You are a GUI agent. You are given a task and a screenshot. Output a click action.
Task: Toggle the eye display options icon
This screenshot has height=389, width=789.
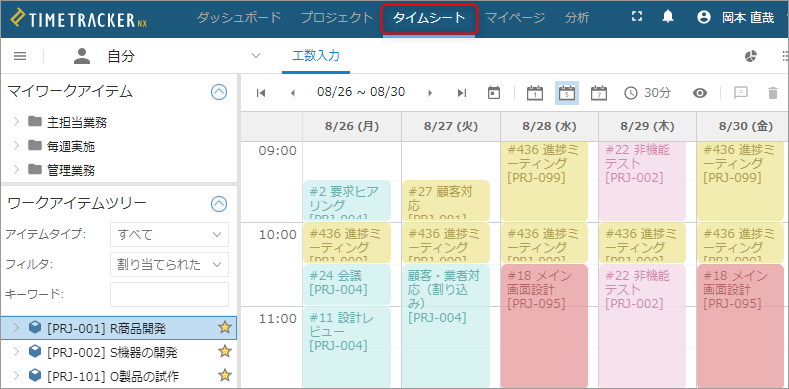(x=700, y=93)
